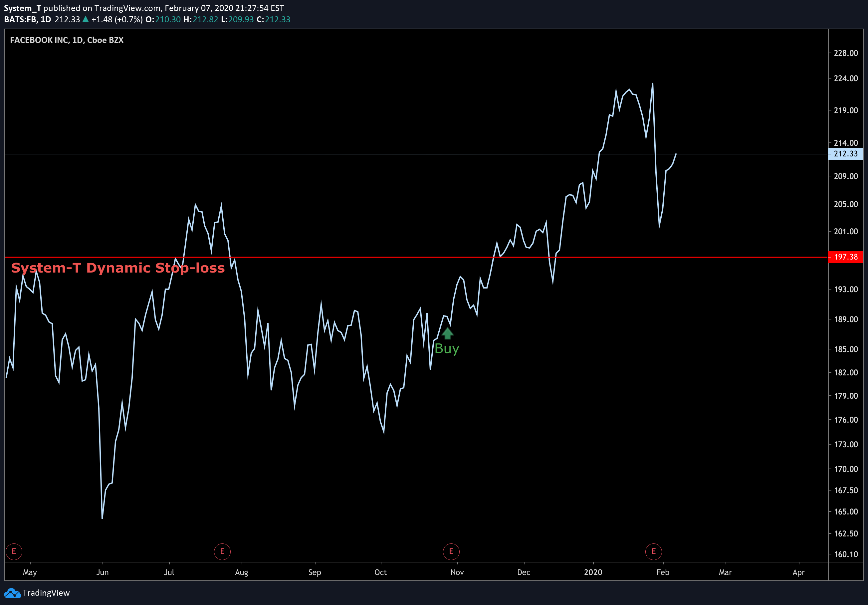Click the high value 212.82
Viewport: 868px width, 605px height.
(x=206, y=19)
